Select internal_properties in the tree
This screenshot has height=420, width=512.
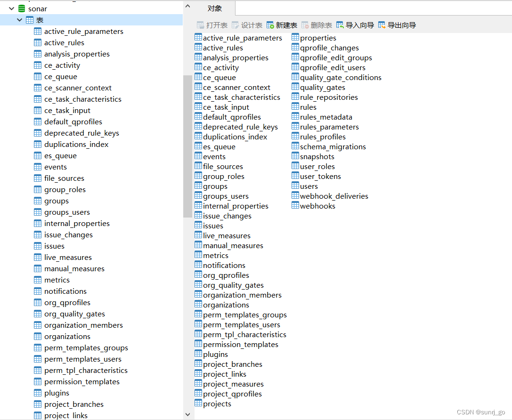(77, 224)
